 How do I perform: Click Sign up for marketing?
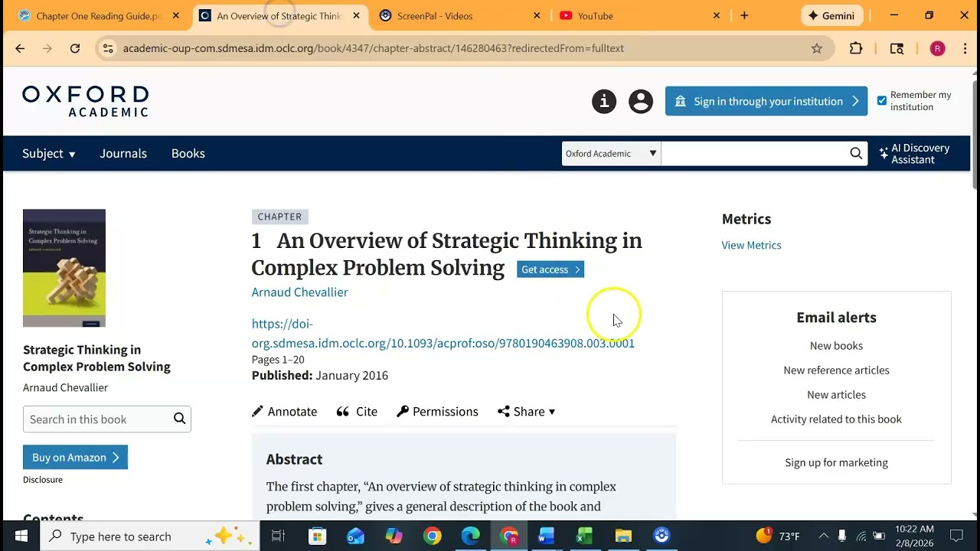coord(836,462)
